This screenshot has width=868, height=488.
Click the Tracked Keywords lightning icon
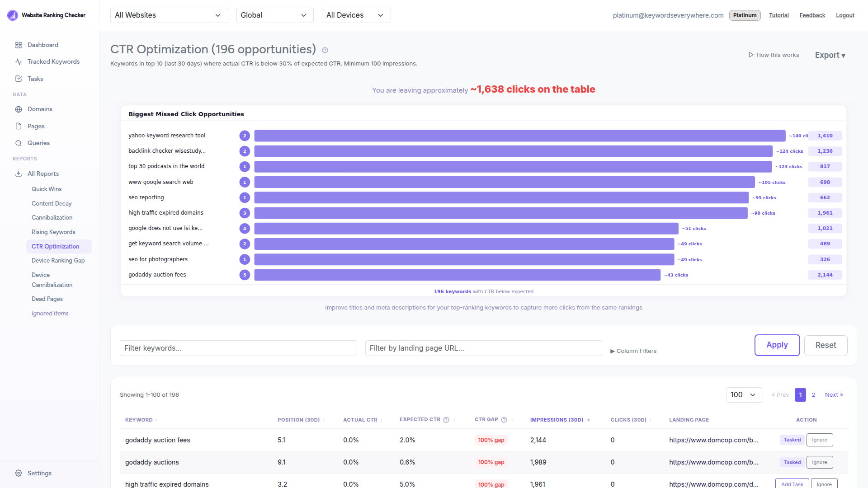19,61
